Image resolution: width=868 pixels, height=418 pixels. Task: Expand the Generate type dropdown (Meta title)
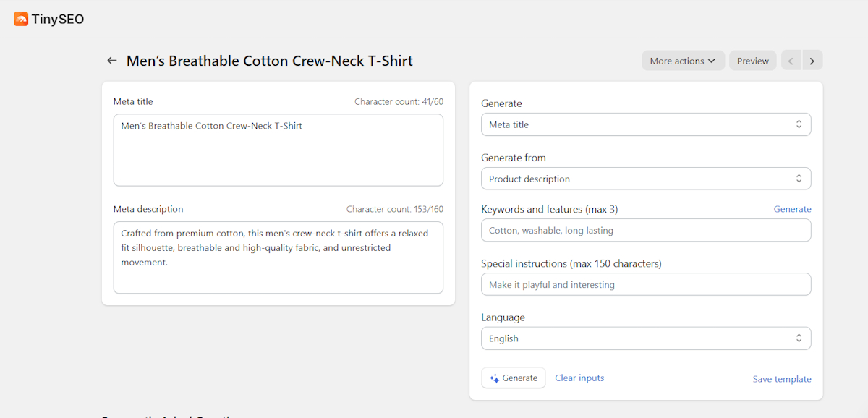pyautogui.click(x=645, y=124)
